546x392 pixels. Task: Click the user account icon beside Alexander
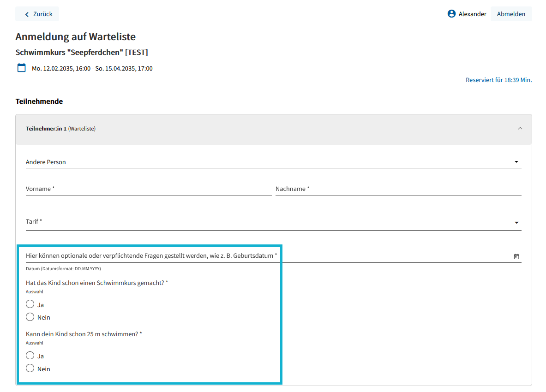point(451,14)
